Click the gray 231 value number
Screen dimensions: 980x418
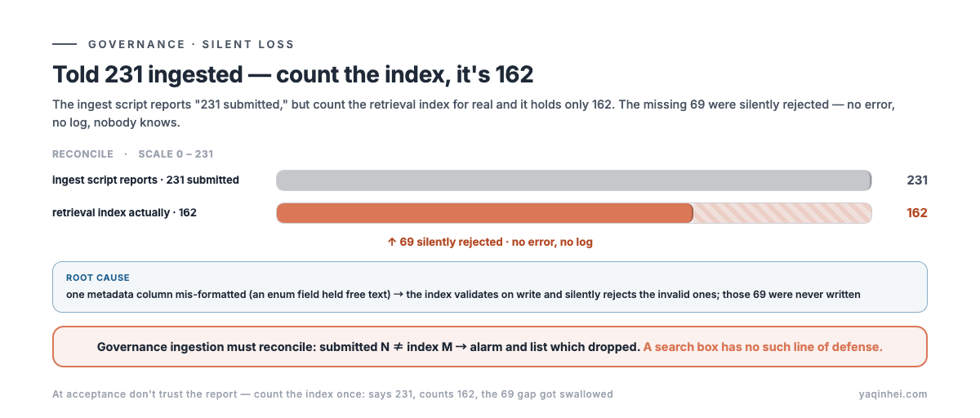point(917,180)
